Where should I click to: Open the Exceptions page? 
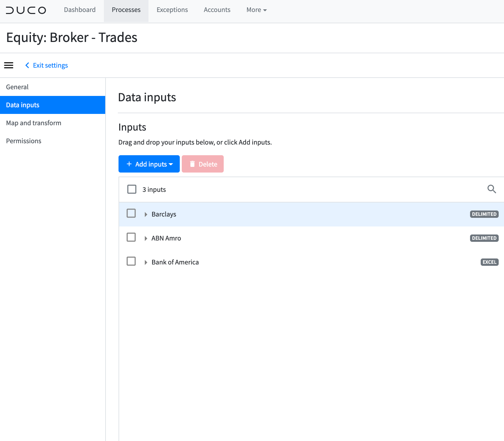pos(172,10)
